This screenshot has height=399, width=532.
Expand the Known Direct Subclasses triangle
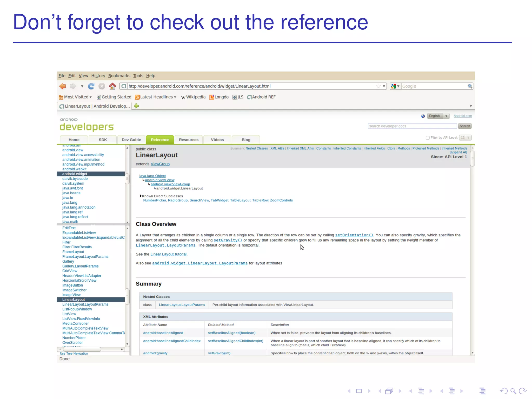[x=141, y=196]
